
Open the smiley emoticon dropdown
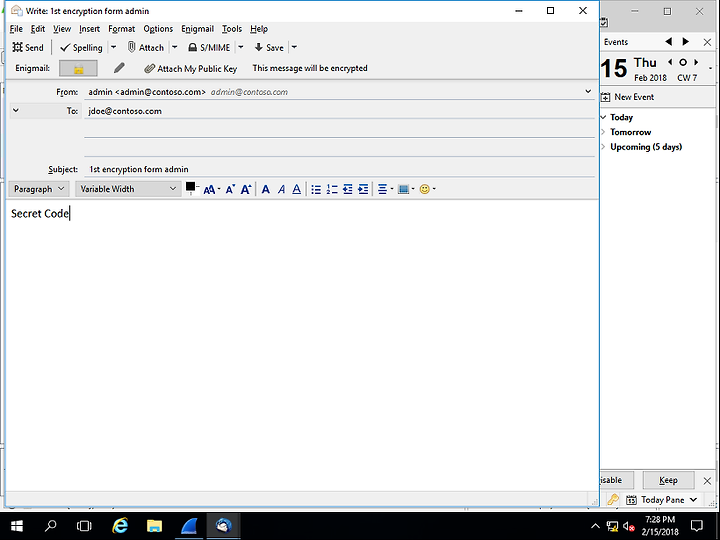(427, 189)
